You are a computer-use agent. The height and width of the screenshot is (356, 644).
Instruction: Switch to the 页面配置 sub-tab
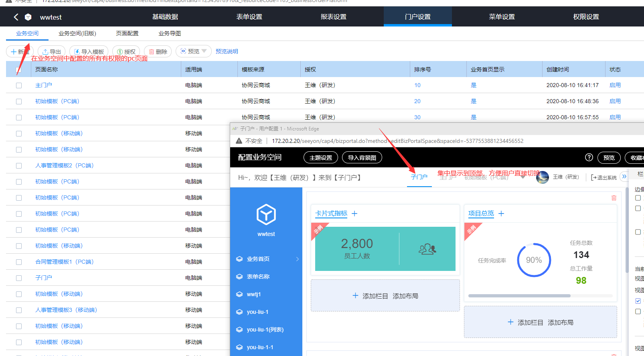coord(127,33)
